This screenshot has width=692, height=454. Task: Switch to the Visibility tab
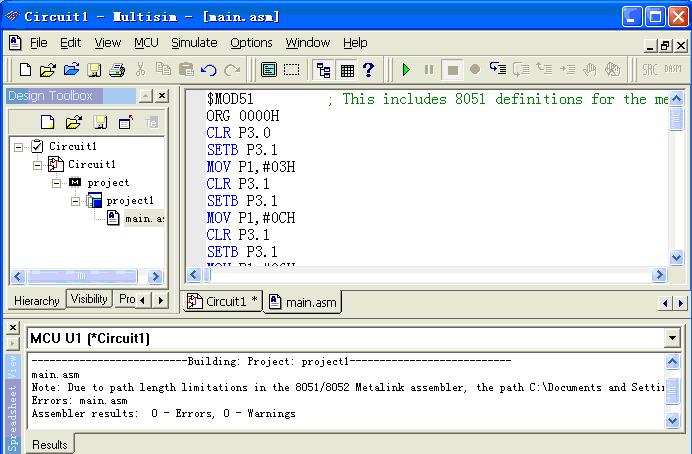[x=89, y=299]
